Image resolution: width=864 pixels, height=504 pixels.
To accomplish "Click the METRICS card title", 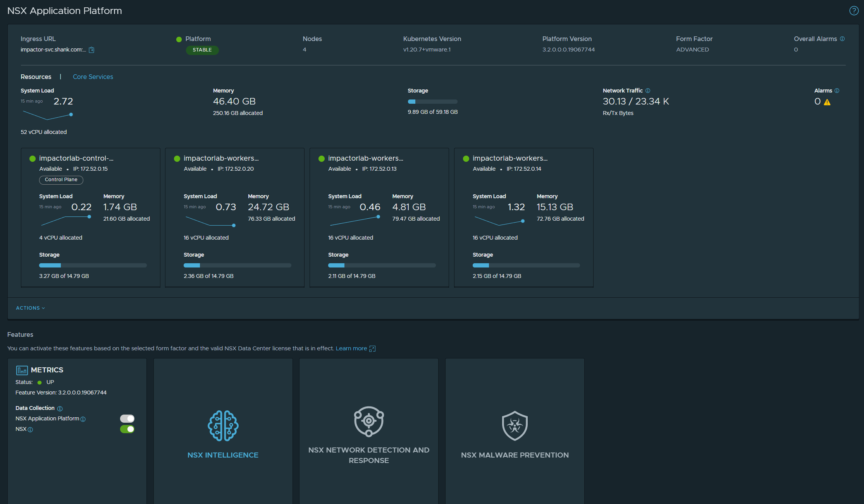I will pos(47,370).
